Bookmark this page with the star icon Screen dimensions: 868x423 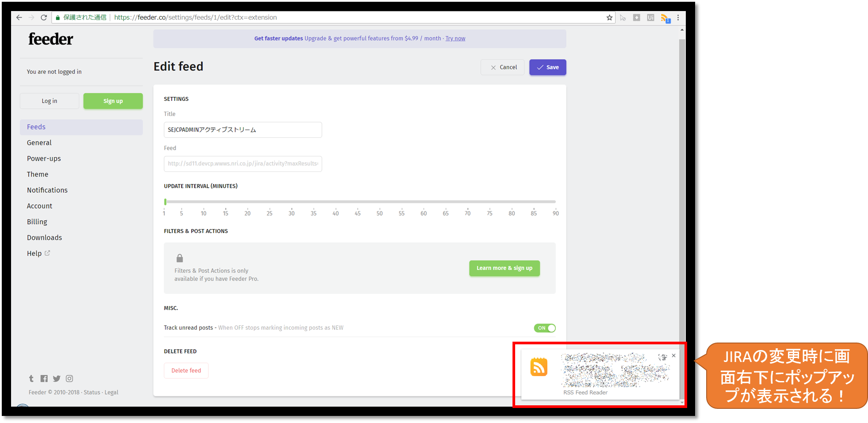609,17
